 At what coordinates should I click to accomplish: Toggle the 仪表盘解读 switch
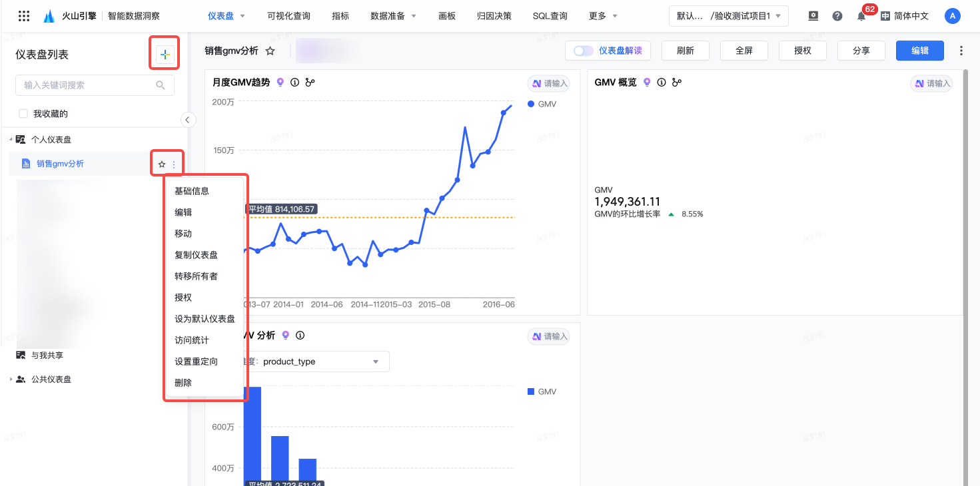583,51
